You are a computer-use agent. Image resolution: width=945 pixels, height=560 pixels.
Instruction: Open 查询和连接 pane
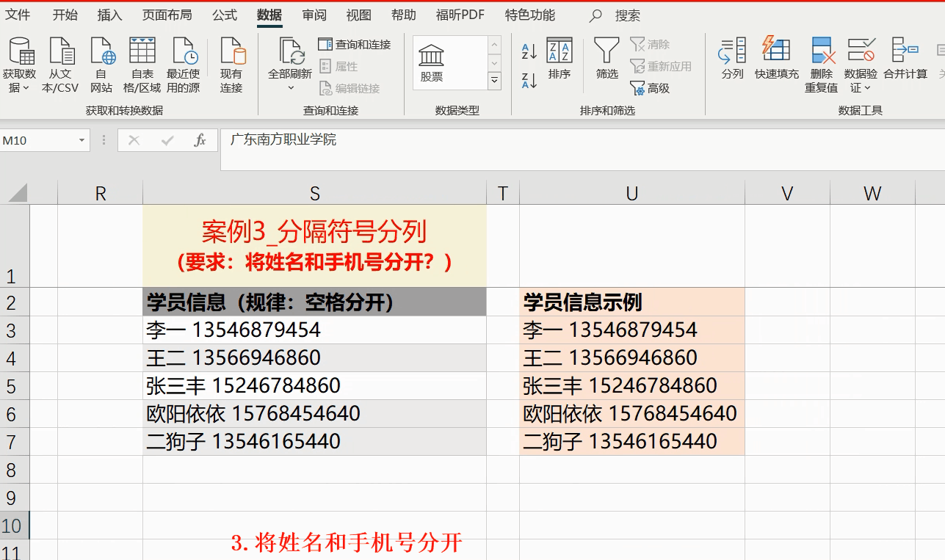pyautogui.click(x=355, y=45)
